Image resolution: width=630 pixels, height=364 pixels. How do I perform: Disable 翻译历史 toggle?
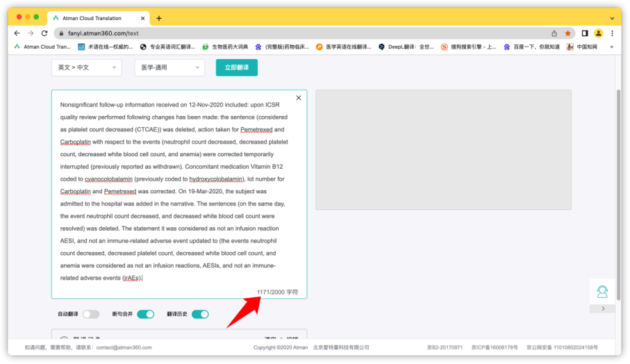coord(200,314)
